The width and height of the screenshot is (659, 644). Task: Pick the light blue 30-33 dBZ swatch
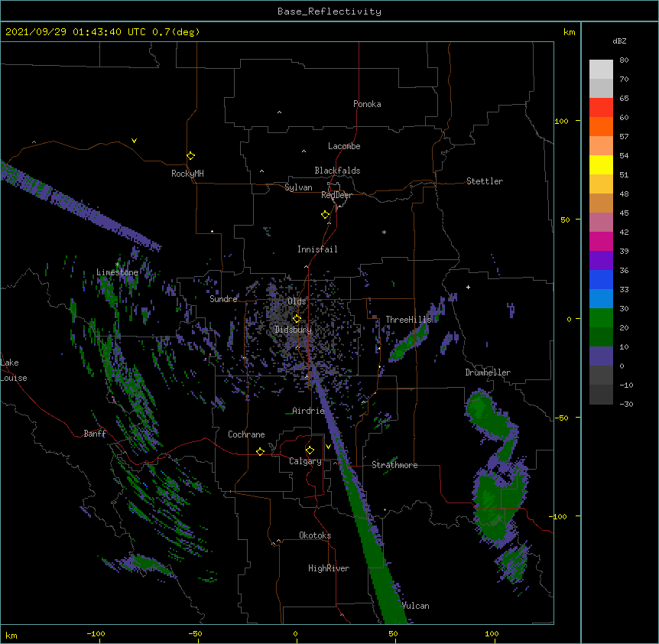tap(601, 298)
